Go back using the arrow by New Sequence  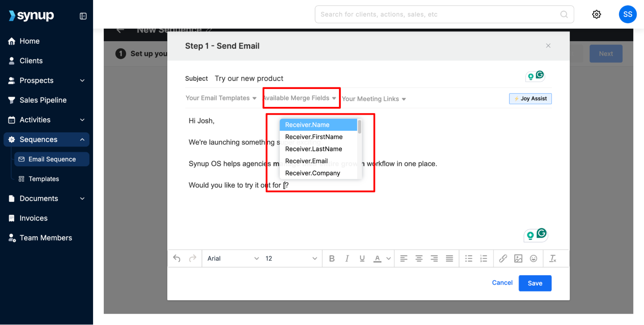tap(120, 30)
